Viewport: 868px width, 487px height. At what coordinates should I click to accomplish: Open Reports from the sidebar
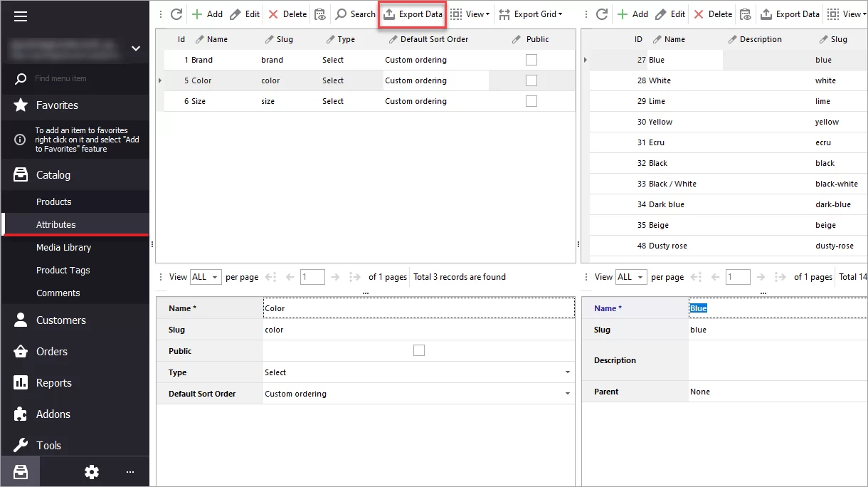(53, 382)
